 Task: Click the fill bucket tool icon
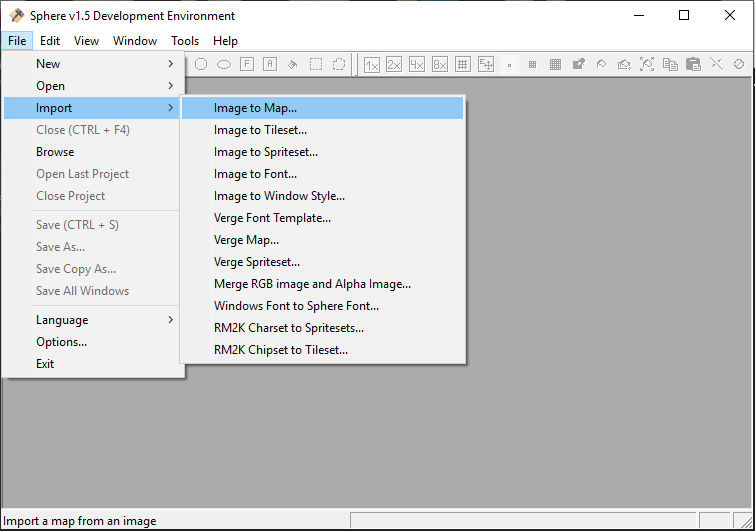[x=293, y=64]
